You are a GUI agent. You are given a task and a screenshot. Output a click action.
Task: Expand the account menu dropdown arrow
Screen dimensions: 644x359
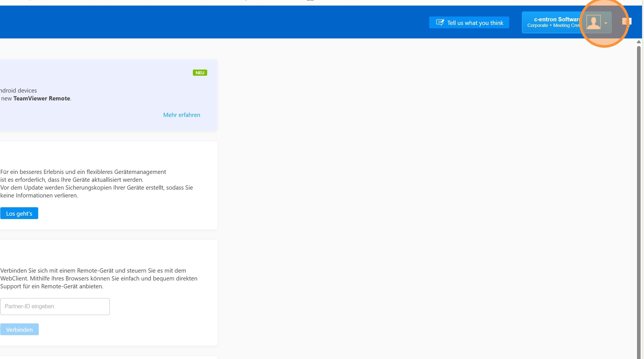click(x=606, y=23)
